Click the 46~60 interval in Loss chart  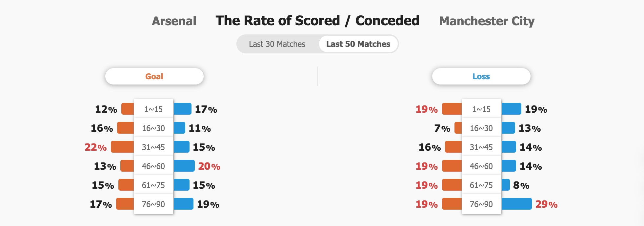(481, 166)
